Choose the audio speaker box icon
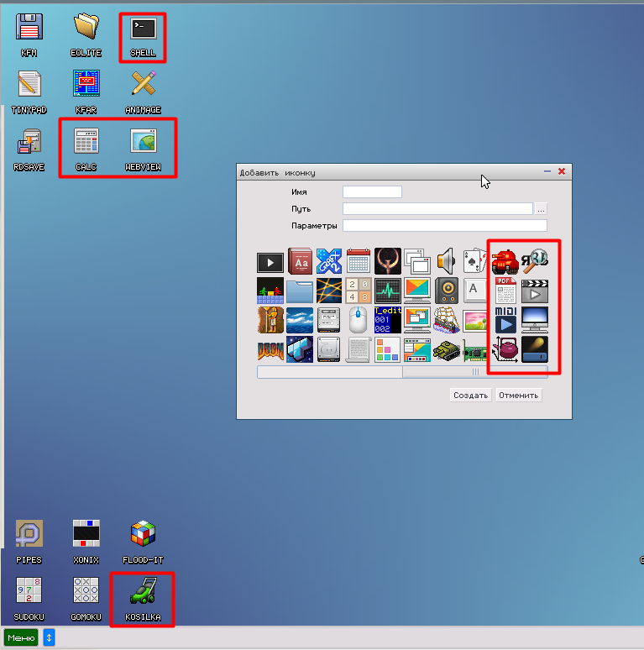Viewport: 644px width, 650px height. [447, 291]
